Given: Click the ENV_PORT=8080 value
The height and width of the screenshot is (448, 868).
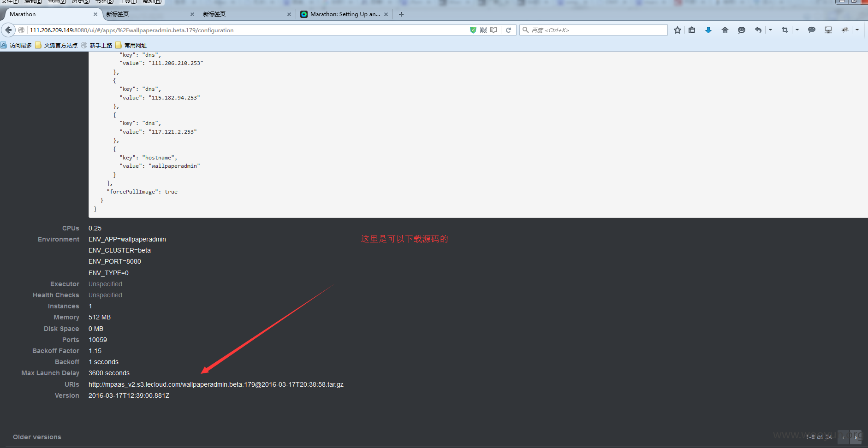Looking at the screenshot, I should click(x=115, y=261).
